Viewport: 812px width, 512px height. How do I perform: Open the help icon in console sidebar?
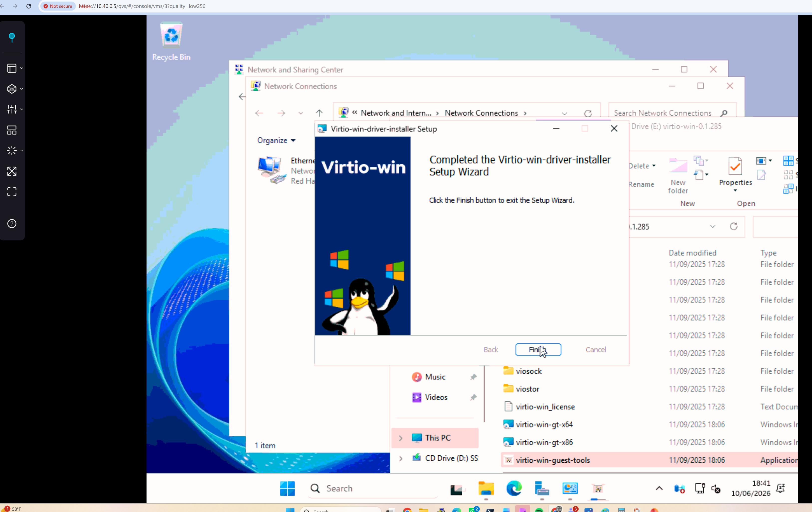(x=12, y=224)
